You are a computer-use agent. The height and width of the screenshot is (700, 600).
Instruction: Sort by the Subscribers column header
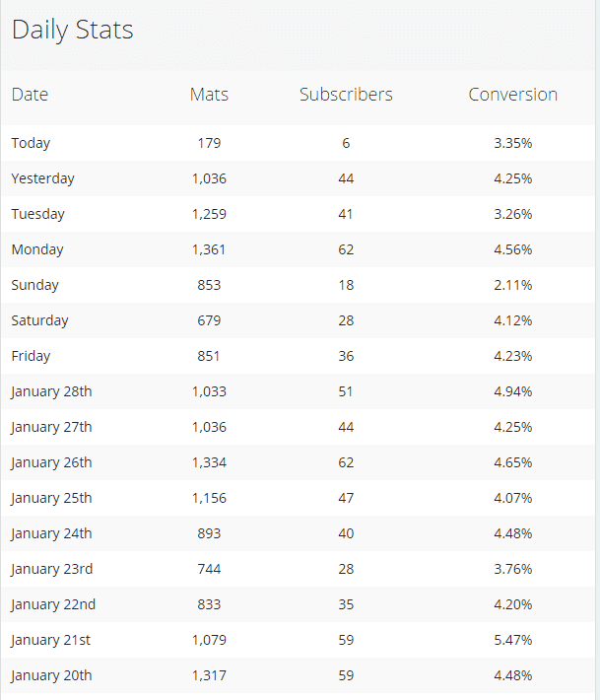point(346,95)
